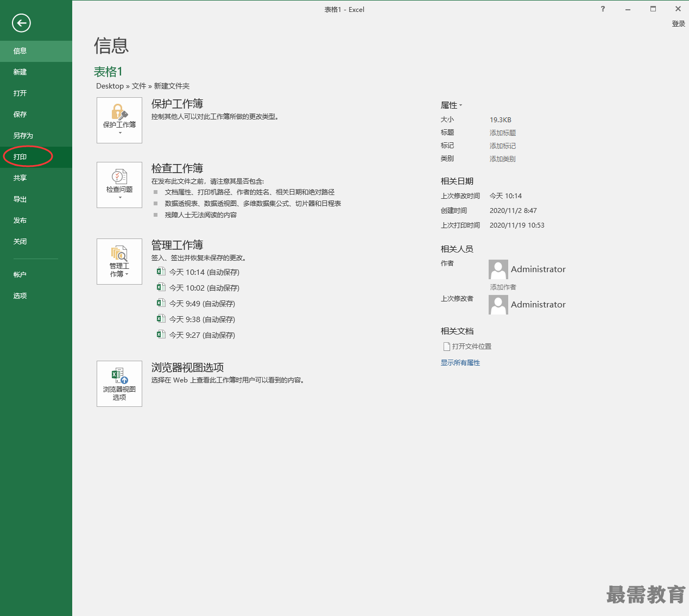
Task: Open the 管理工作簿 manage workbook icon button
Action: point(119,261)
